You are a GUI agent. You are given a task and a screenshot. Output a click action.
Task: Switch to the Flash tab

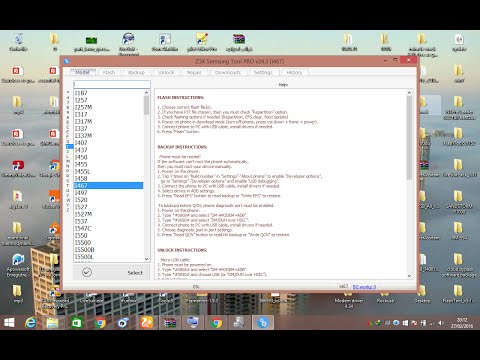tap(109, 72)
